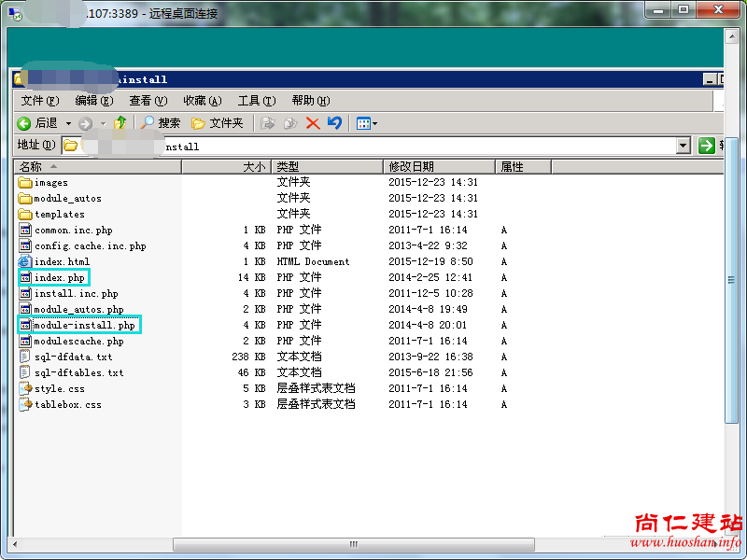The height and width of the screenshot is (560, 747).
Task: Open the 文件(F) menu
Action: pyautogui.click(x=39, y=101)
